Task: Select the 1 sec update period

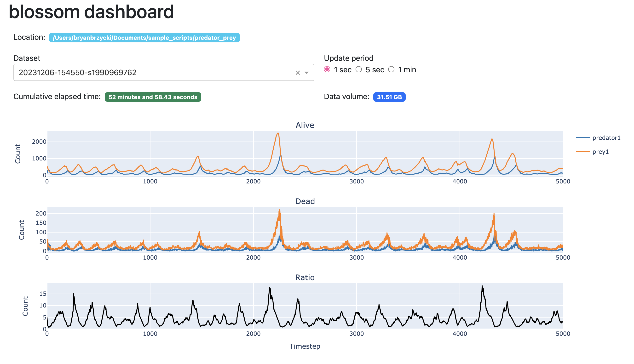Action: (327, 69)
